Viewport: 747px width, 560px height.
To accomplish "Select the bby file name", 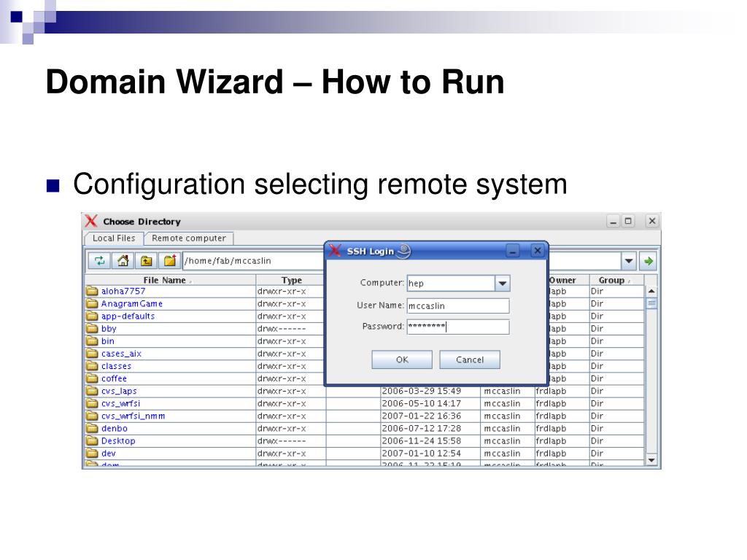I will point(109,329).
